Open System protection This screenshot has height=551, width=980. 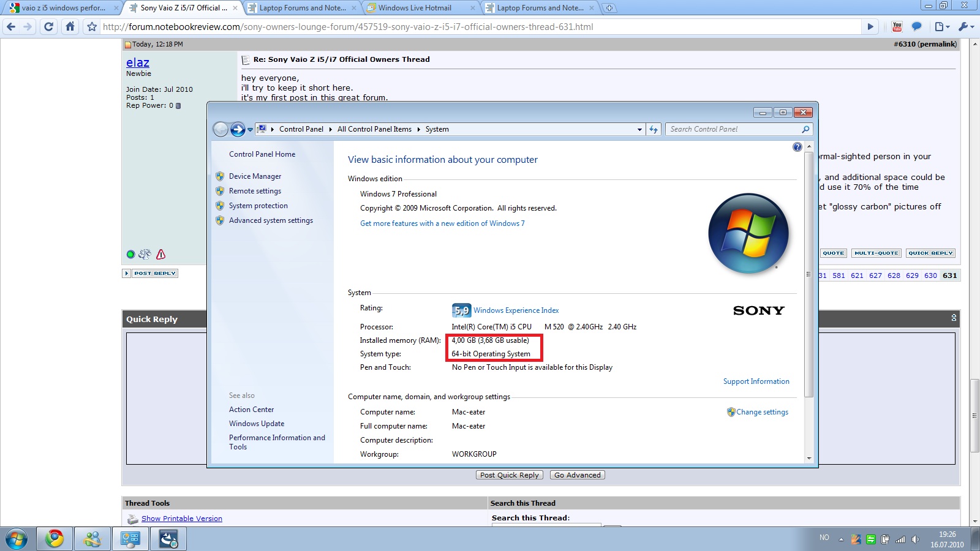258,206
